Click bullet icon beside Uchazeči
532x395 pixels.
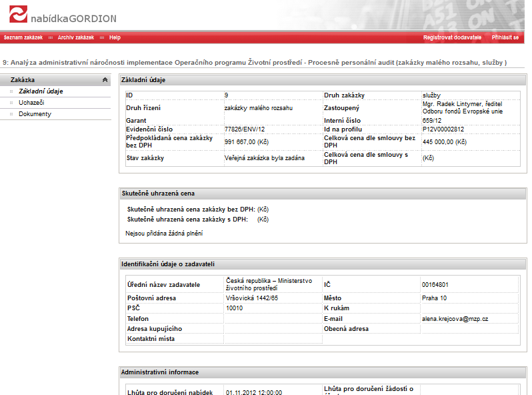[11, 103]
